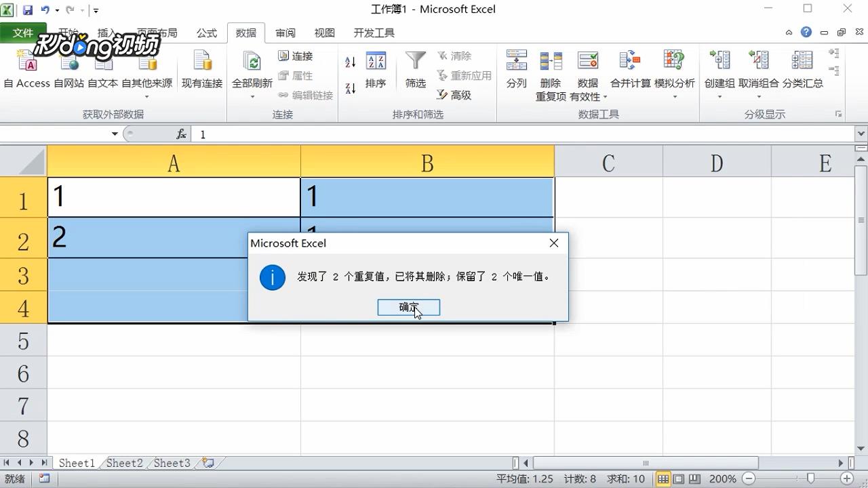The image size is (868, 488).
Task: Click the 确定 button in the dialog
Action: coord(408,308)
